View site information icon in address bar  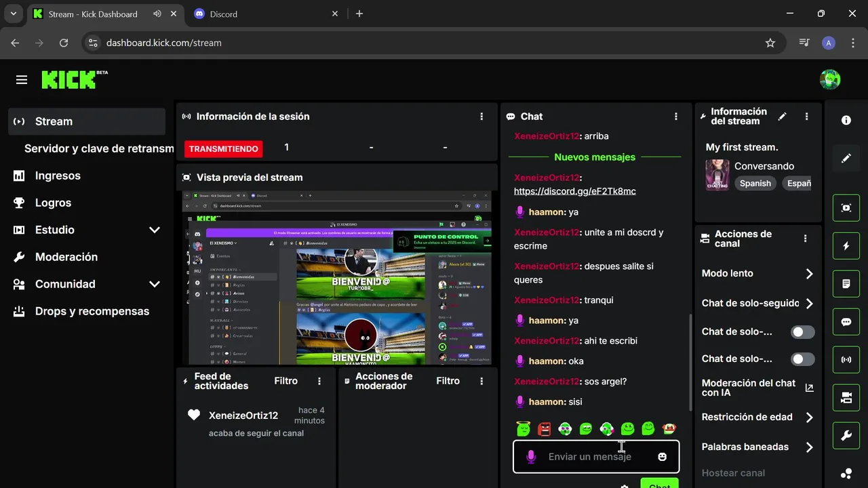point(94,43)
